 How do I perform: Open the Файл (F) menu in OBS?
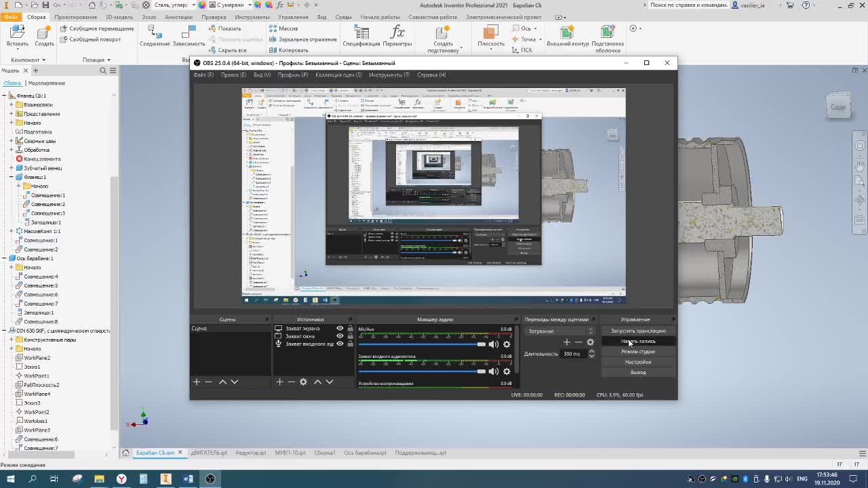coord(203,75)
